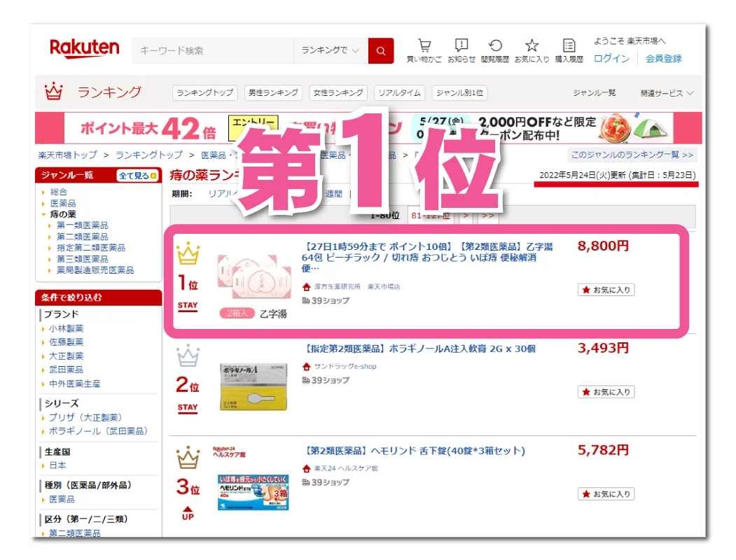Click the house shop icon for サンドラッグe-shop
Image resolution: width=736 pixels, height=560 pixels.
pyautogui.click(x=307, y=366)
